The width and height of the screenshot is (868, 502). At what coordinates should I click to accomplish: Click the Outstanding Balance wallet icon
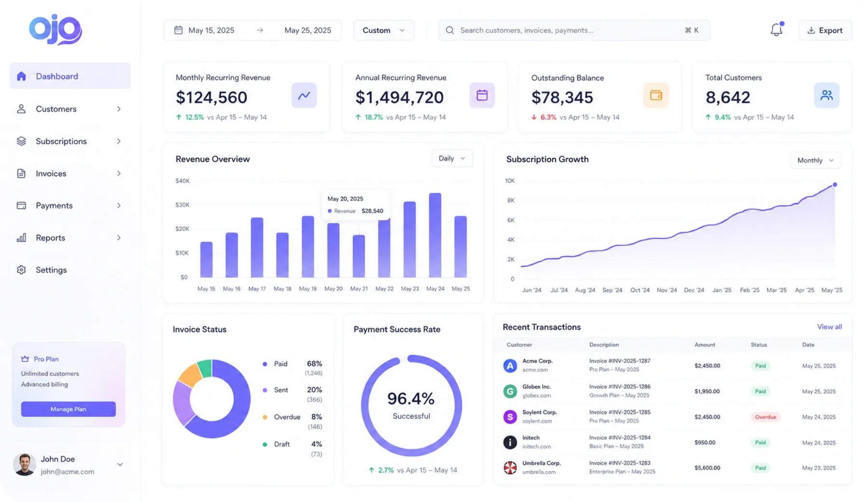click(656, 95)
